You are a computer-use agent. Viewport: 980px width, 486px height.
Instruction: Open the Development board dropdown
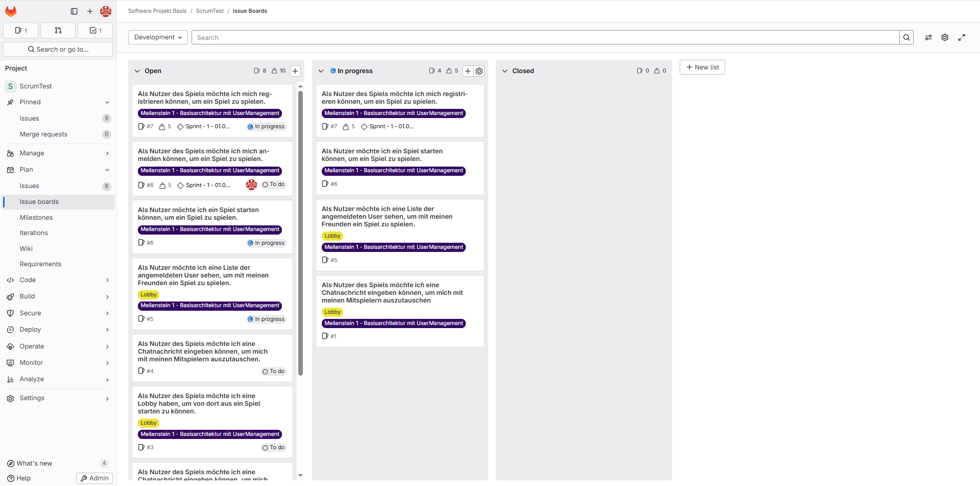tap(158, 37)
